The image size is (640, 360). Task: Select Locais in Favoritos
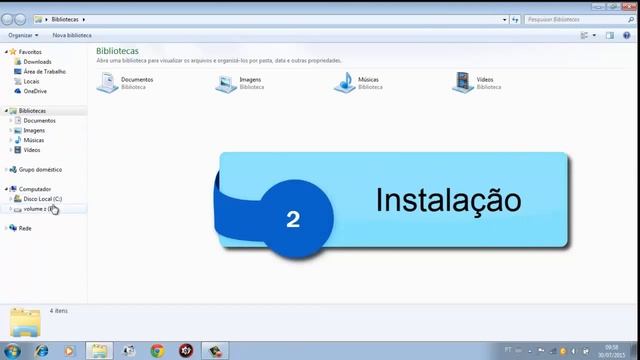tap(31, 81)
